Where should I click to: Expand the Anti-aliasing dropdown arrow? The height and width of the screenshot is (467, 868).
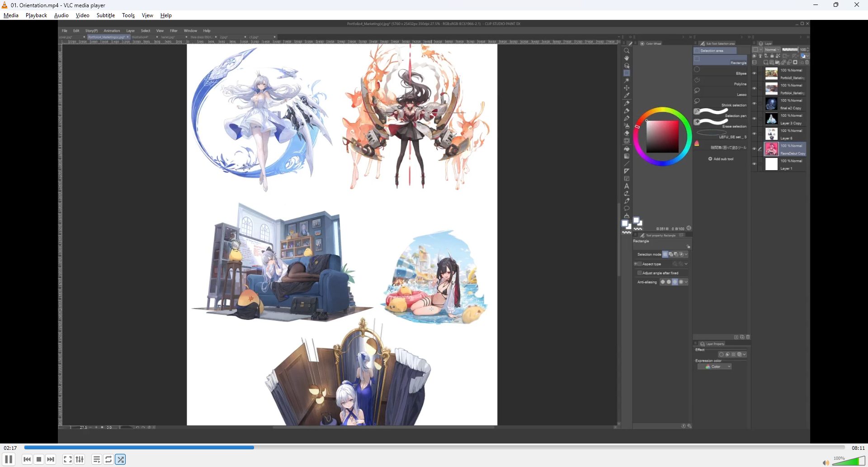[x=686, y=282]
